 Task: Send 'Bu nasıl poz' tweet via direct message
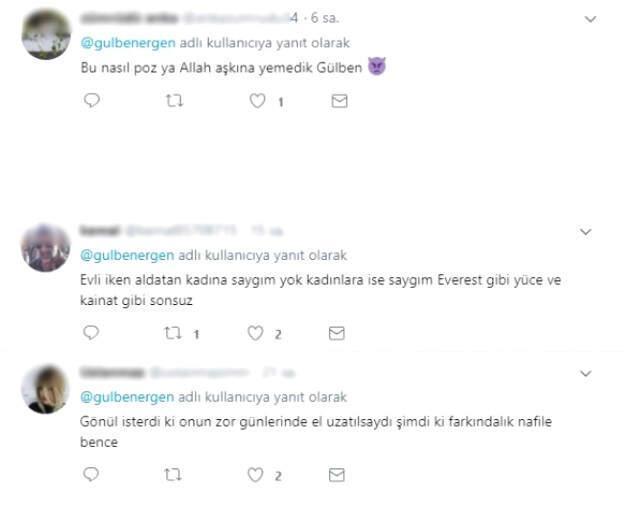pos(340,101)
